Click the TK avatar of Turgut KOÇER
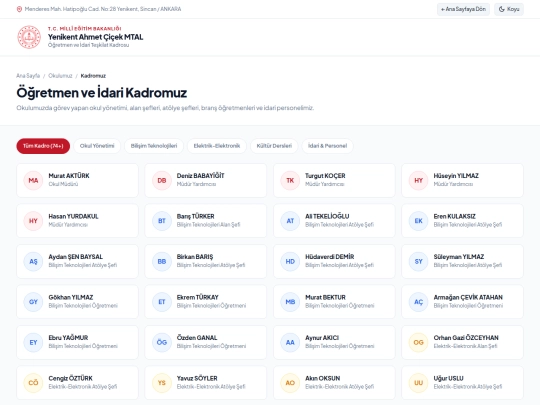This screenshot has width=540, height=405. point(290,180)
